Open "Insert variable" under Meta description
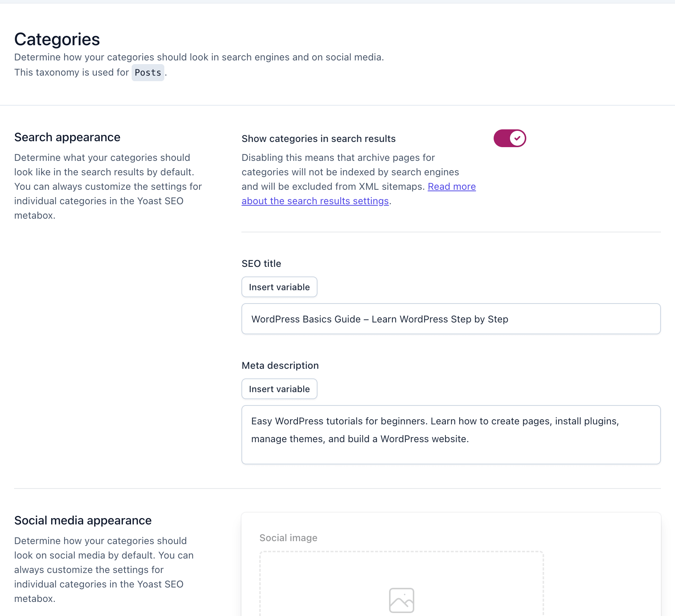The width and height of the screenshot is (675, 616). pyautogui.click(x=279, y=388)
